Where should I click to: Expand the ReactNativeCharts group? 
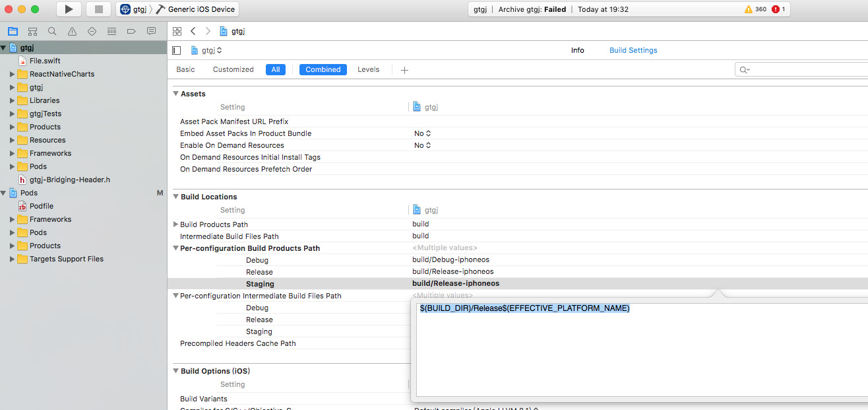tap(12, 74)
